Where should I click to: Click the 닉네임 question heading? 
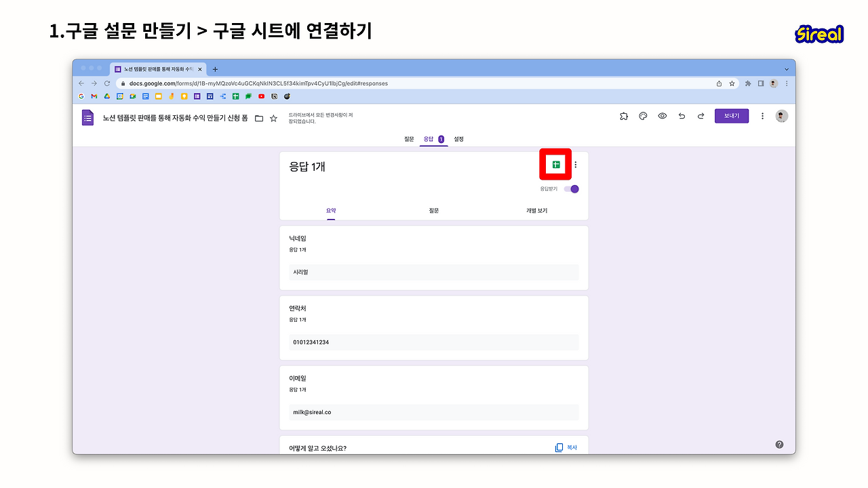[298, 239]
